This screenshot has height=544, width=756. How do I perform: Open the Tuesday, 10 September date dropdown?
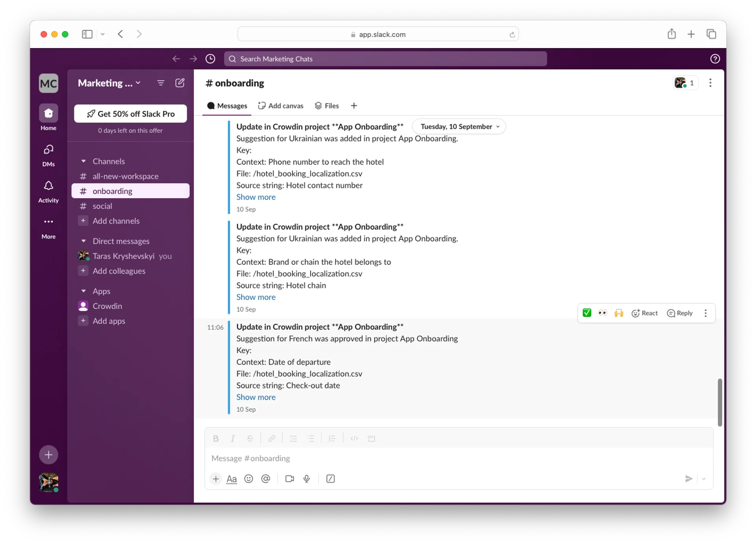459,126
